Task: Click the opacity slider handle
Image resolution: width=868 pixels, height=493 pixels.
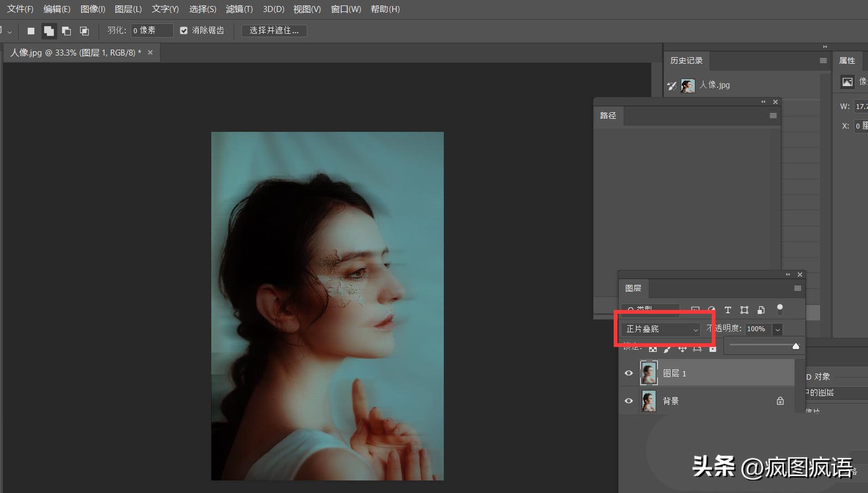Action: 796,346
